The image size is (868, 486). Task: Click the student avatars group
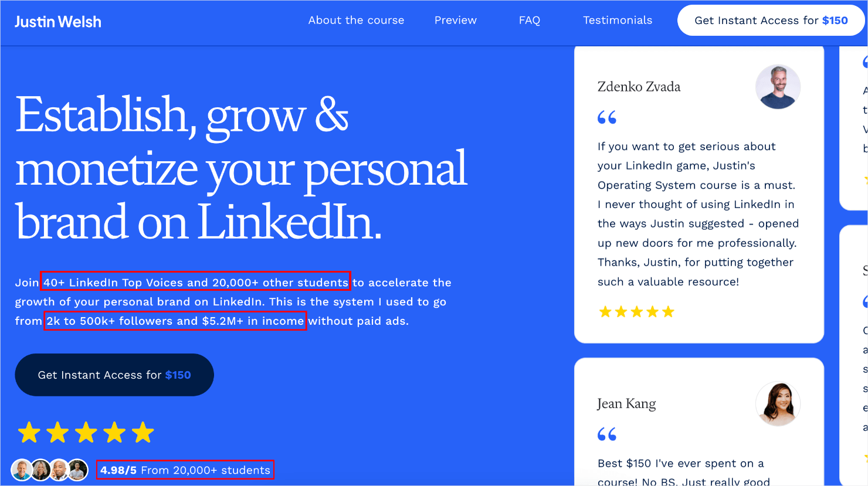(50, 470)
